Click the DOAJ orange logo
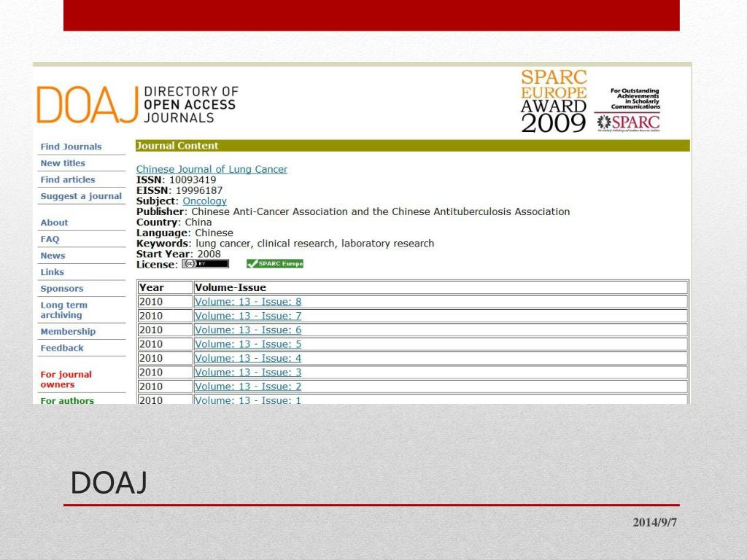The image size is (747, 560). point(88,105)
